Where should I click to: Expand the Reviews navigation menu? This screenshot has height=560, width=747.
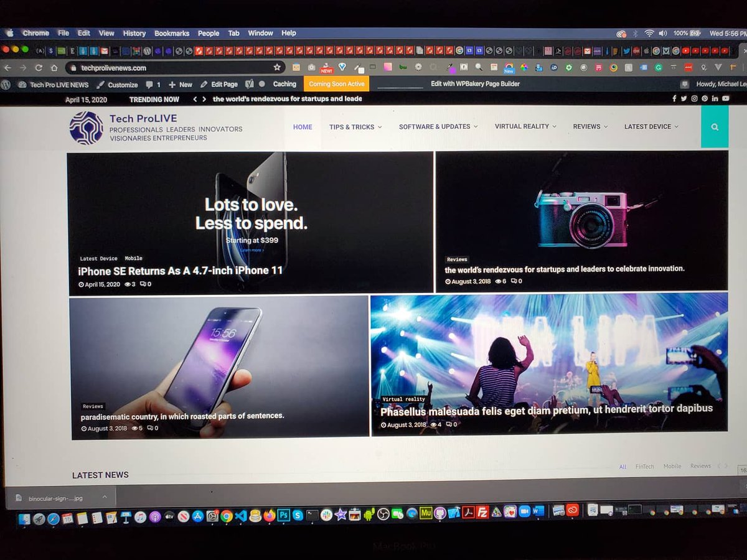point(590,126)
